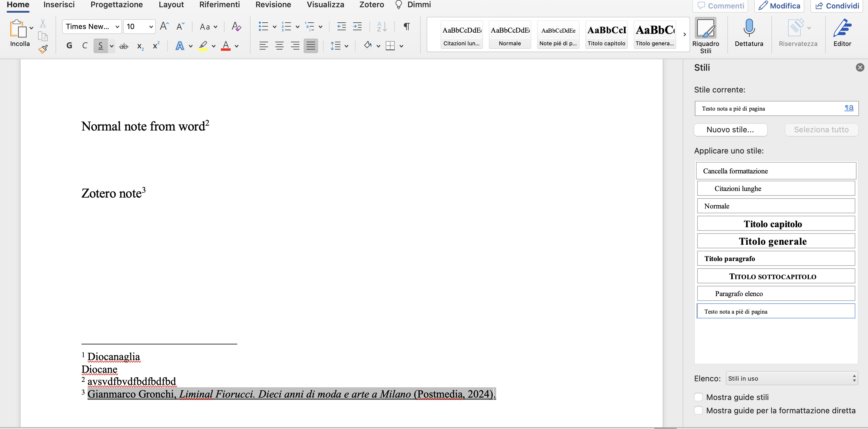Click the Clear Formatting eraser icon

(x=236, y=26)
